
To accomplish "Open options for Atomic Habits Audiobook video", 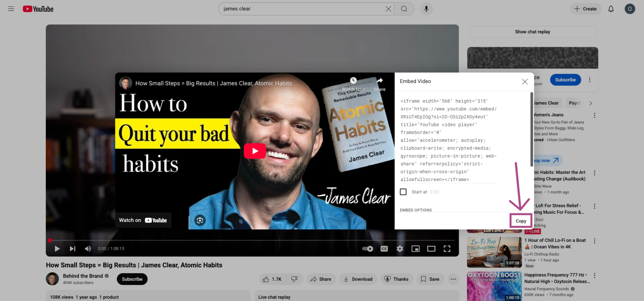I will [594, 173].
